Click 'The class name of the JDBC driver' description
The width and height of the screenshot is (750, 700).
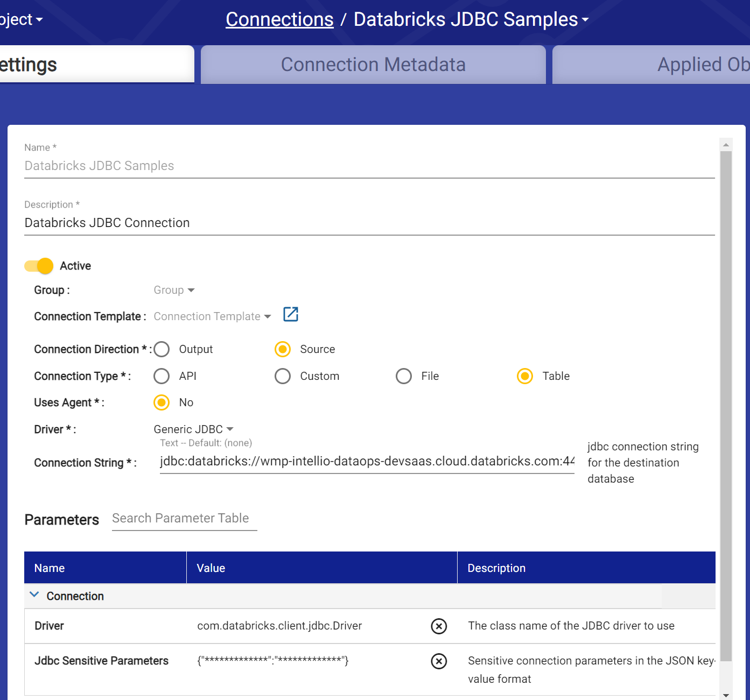point(571,626)
